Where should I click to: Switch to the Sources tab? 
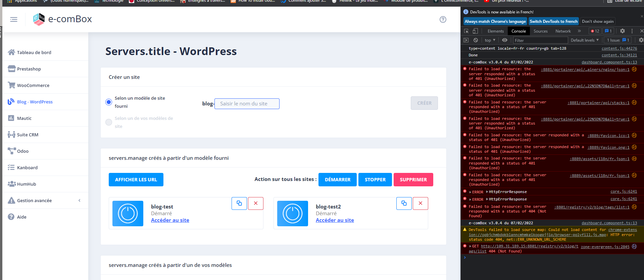[540, 31]
